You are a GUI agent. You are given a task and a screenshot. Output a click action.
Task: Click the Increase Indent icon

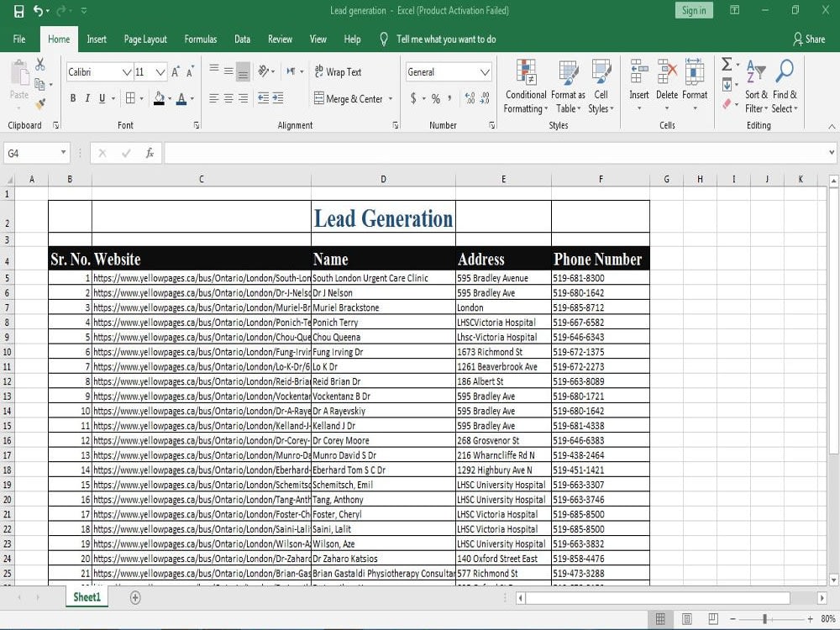tap(277, 98)
